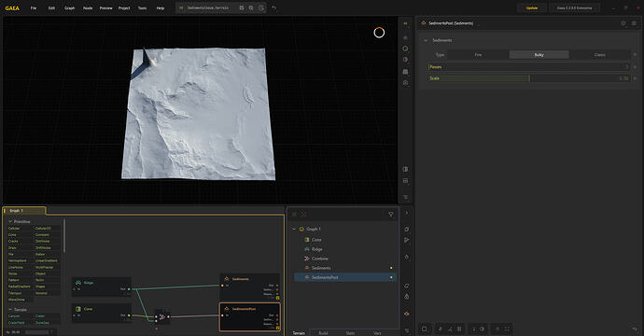Viewport: 644px width, 336px height.
Task: Open the Project menu
Action: point(124,7)
